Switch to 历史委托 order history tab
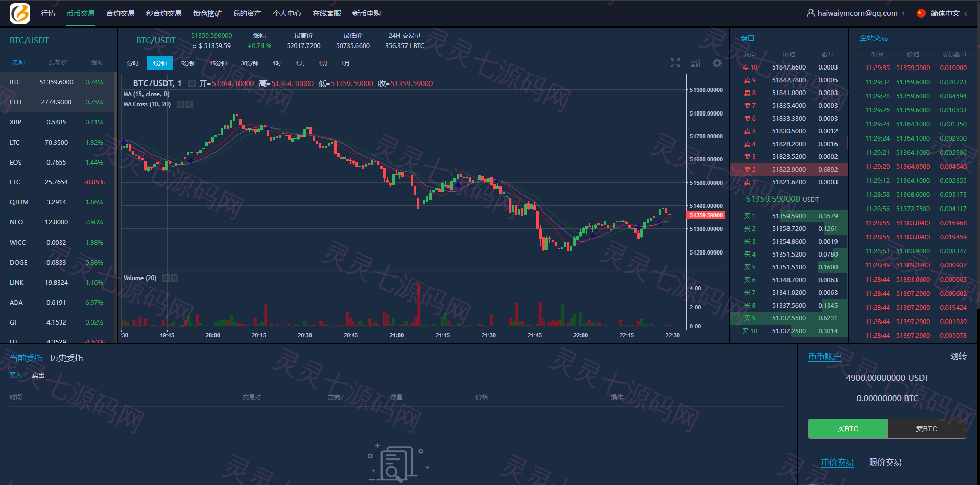 click(66, 358)
